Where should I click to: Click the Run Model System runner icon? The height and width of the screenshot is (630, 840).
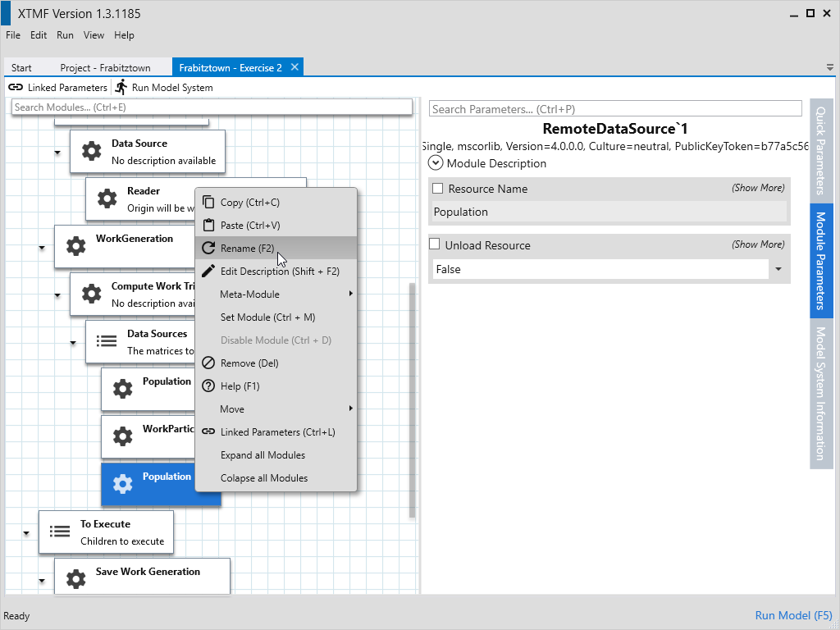click(121, 87)
